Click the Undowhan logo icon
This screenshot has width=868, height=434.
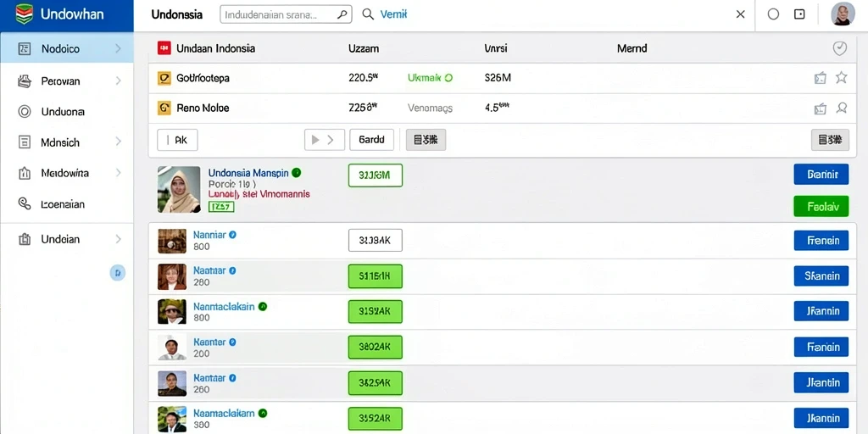25,14
